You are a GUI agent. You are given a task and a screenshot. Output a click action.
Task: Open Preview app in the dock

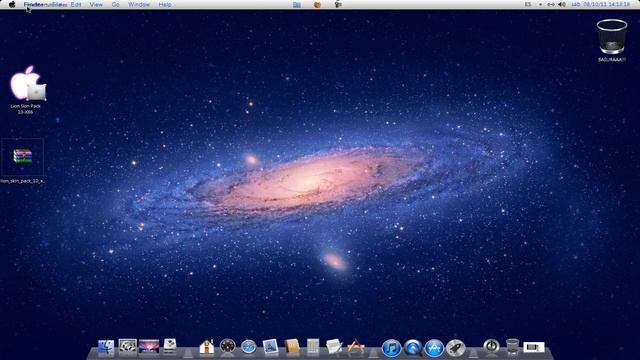coord(270,347)
